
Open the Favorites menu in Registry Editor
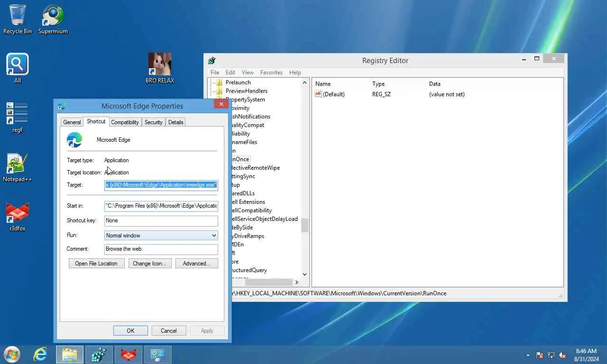[x=271, y=73]
